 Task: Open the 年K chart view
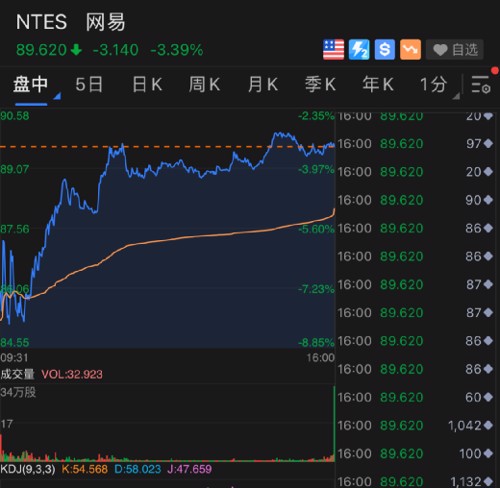click(378, 84)
